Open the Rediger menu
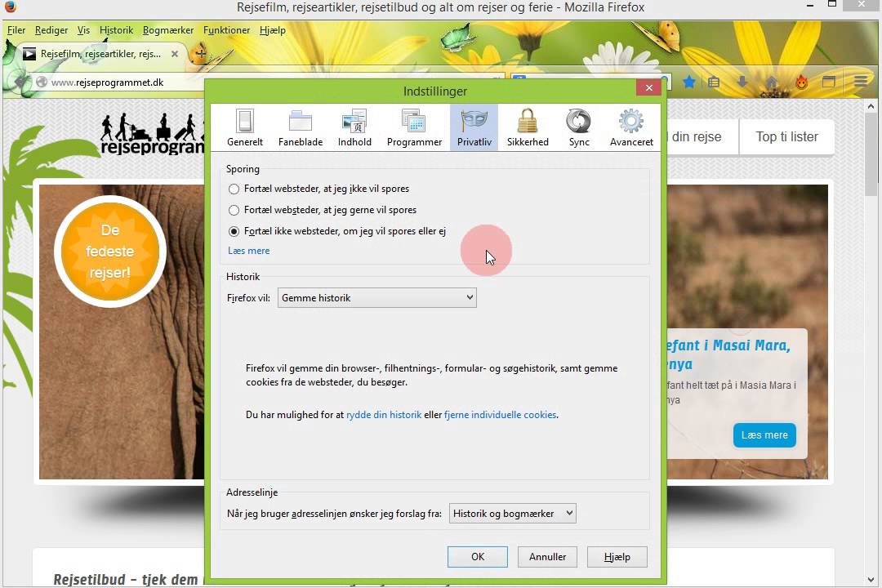This screenshot has height=588, width=882. (51, 30)
